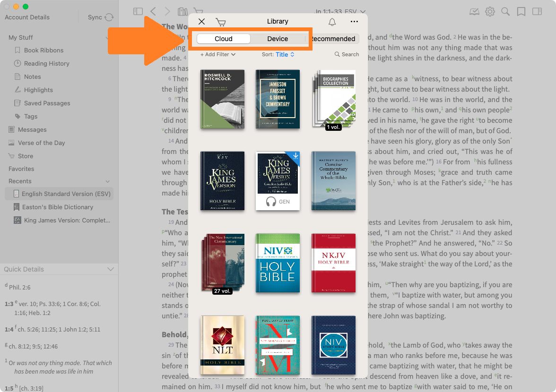Viewport: 556px width, 392px height.
Task: Toggle the left sidebar panel icon
Action: (x=138, y=12)
